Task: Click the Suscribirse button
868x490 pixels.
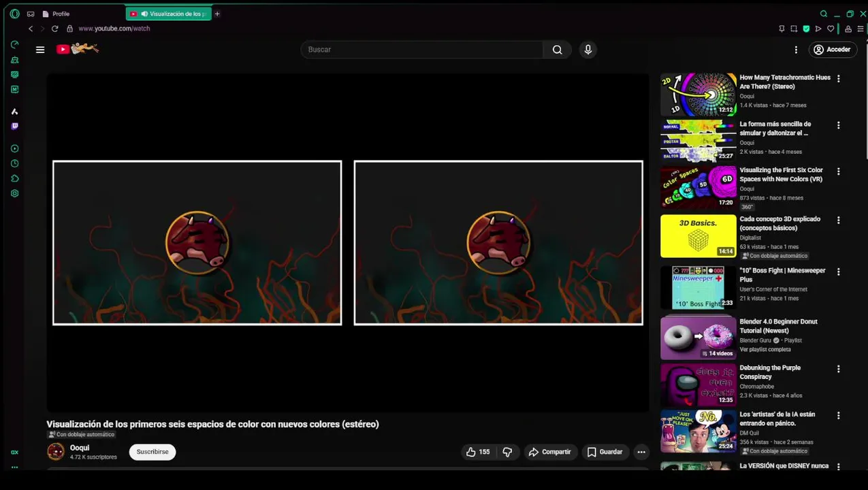Action: [152, 452]
